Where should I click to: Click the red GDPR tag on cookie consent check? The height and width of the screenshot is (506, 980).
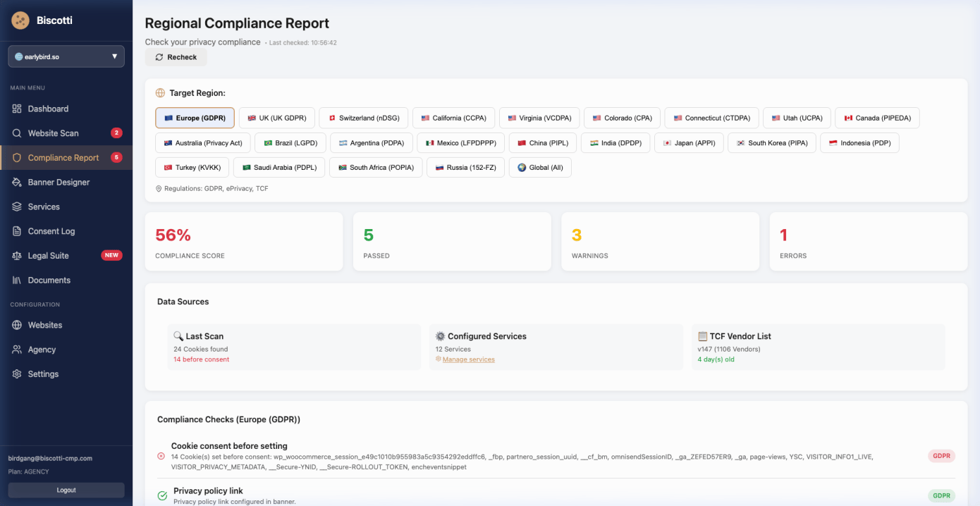pos(941,456)
